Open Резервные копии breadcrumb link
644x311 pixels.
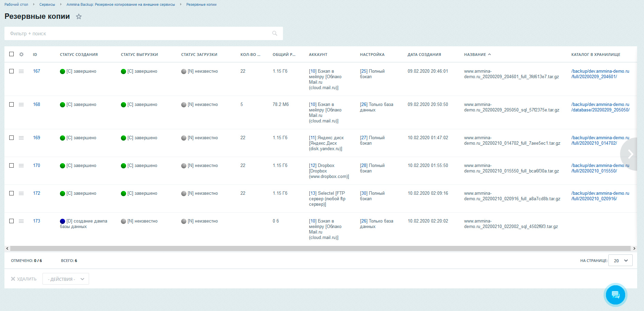[201, 4]
